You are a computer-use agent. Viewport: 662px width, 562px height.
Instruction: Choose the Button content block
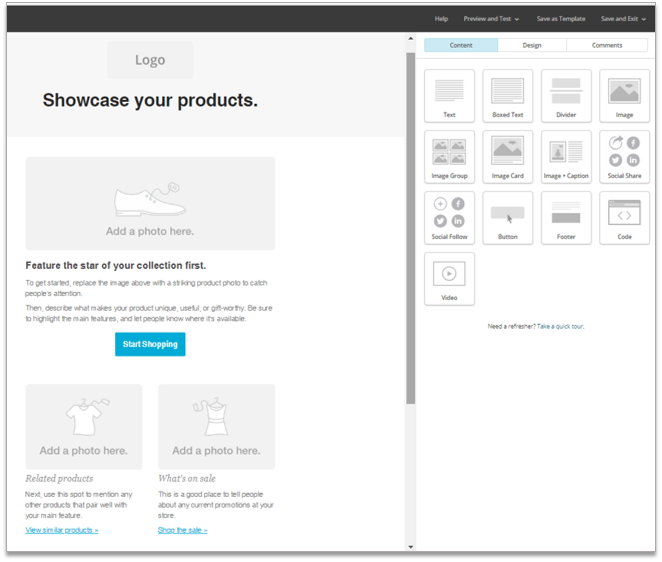(x=508, y=218)
